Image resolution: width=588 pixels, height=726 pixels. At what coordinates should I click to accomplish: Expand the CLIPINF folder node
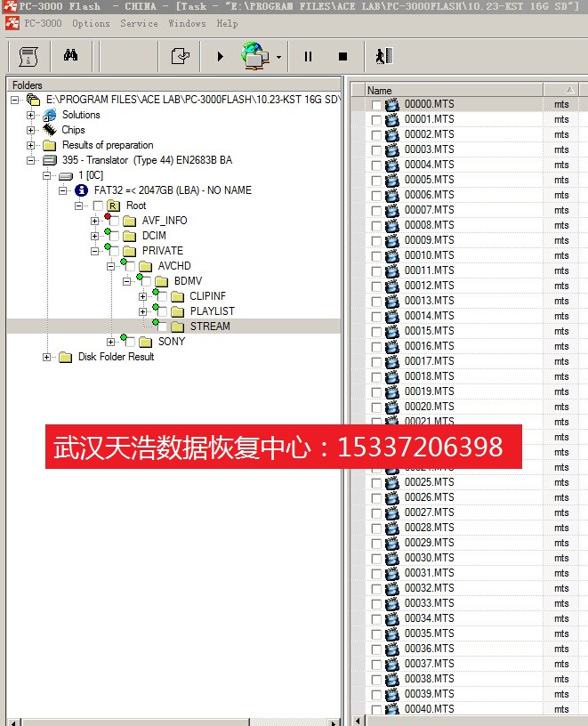[x=143, y=296]
